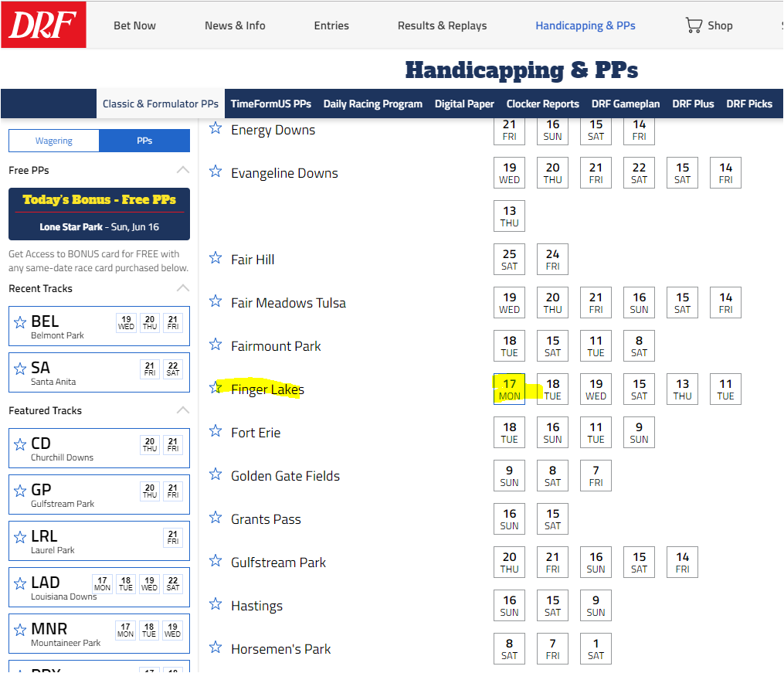The height and width of the screenshot is (673, 784).
Task: Select Fort Erie 9 SUN date
Action: 639,433
